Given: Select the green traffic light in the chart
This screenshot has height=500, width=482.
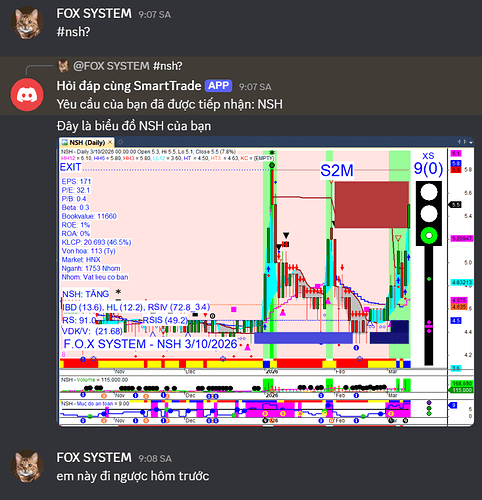Looking at the screenshot, I should point(429,236).
